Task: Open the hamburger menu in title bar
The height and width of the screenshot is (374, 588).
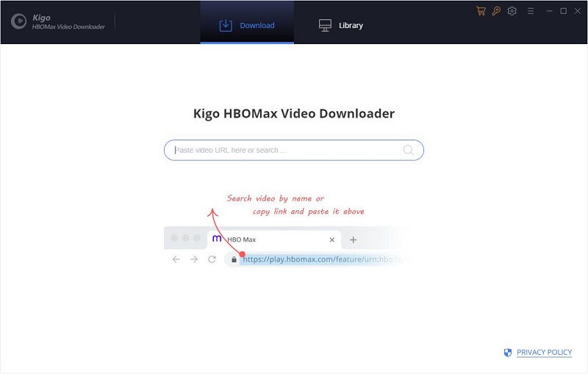Action: [531, 11]
